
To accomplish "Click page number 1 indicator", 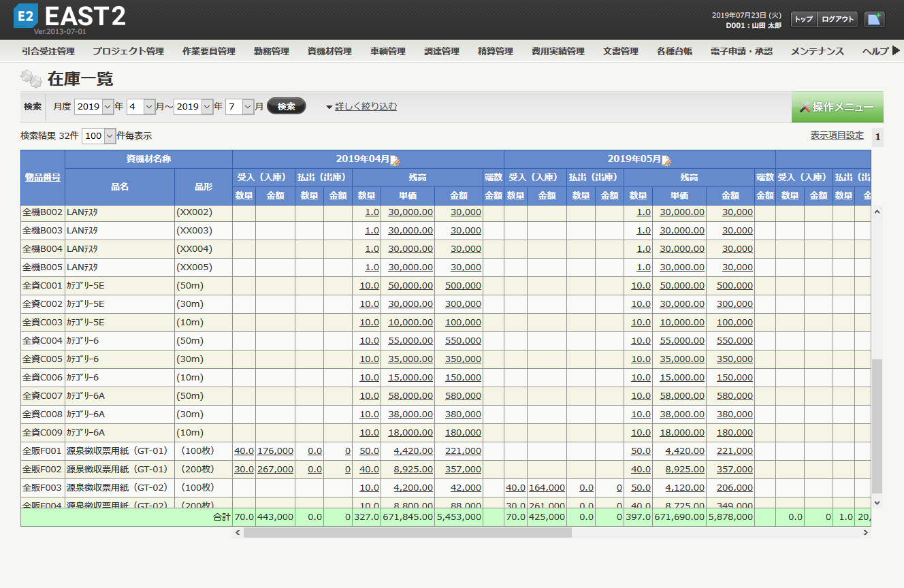I will point(877,137).
